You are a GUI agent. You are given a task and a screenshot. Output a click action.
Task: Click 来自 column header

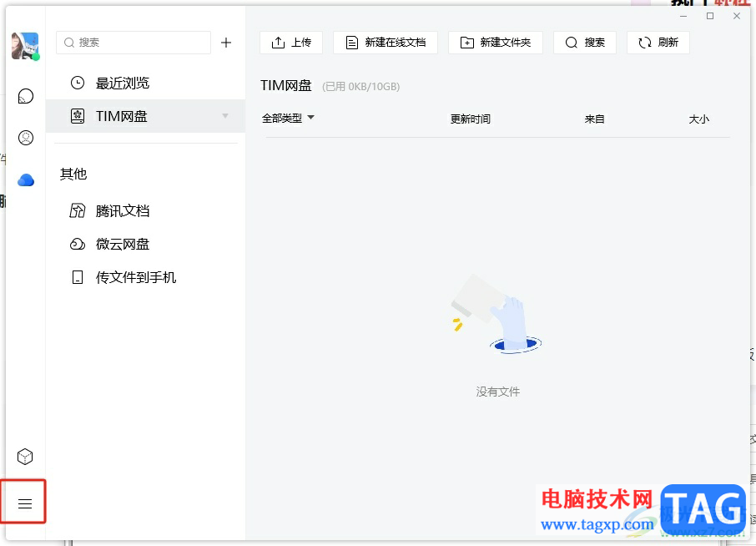(594, 119)
